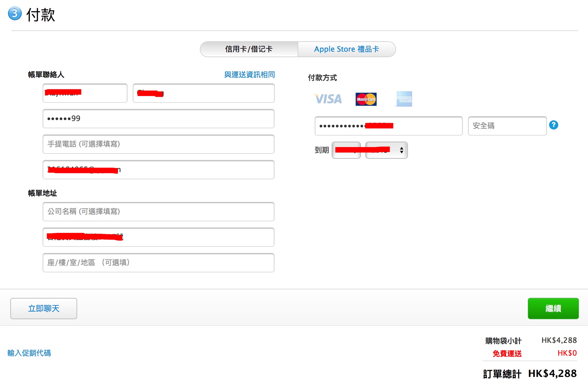Click the security code help question mark
Image resolution: width=588 pixels, height=383 pixels.
pyautogui.click(x=554, y=125)
